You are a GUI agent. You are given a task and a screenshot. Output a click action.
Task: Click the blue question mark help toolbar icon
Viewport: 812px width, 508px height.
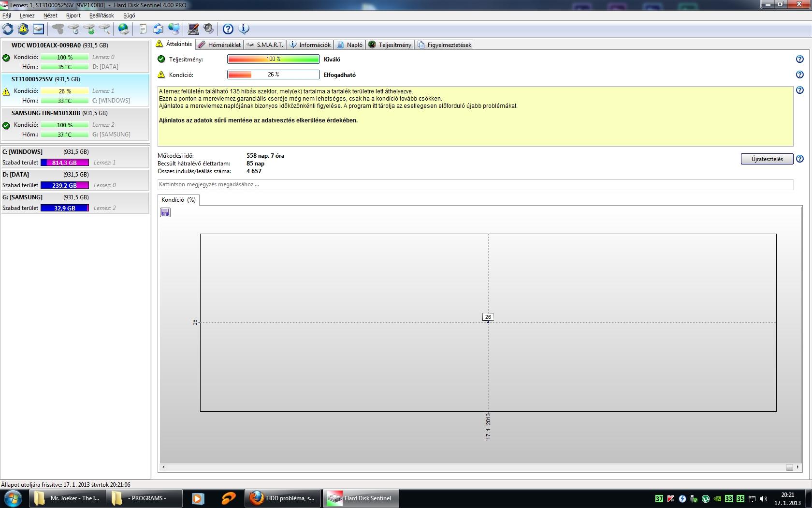[228, 29]
